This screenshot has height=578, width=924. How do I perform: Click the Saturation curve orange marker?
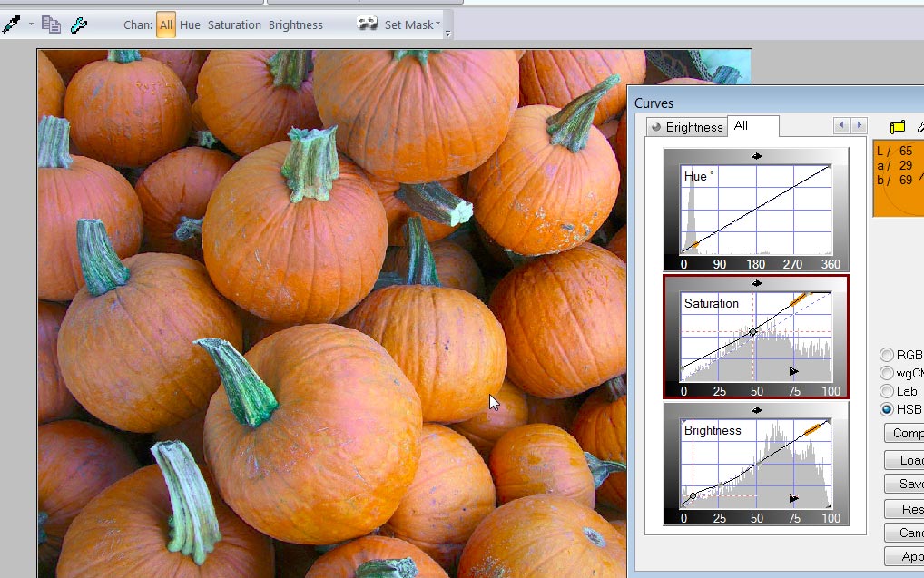(798, 300)
